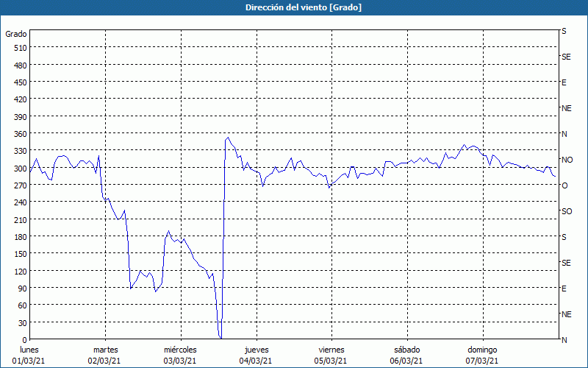Select the 120 value on left axis
Viewport: 588px width, 368px height.
[x=21, y=272]
